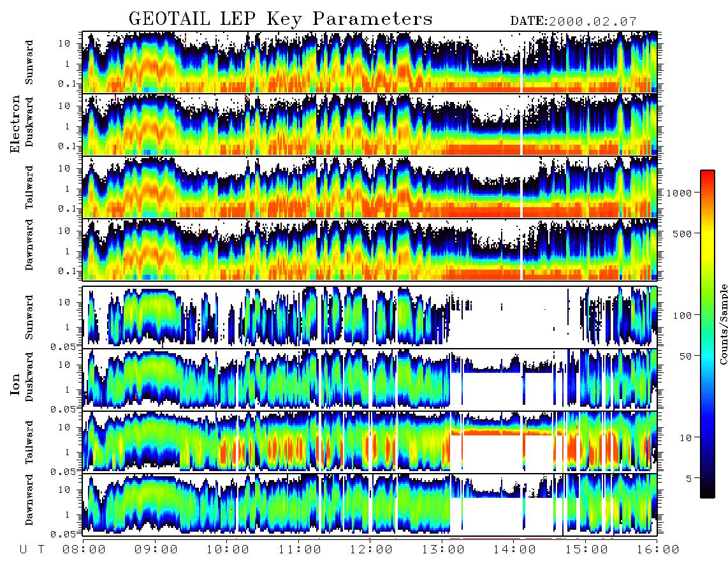This screenshot has width=728, height=561.
Task: Click the "1000" color bar tick label
Action: pyautogui.click(x=679, y=193)
